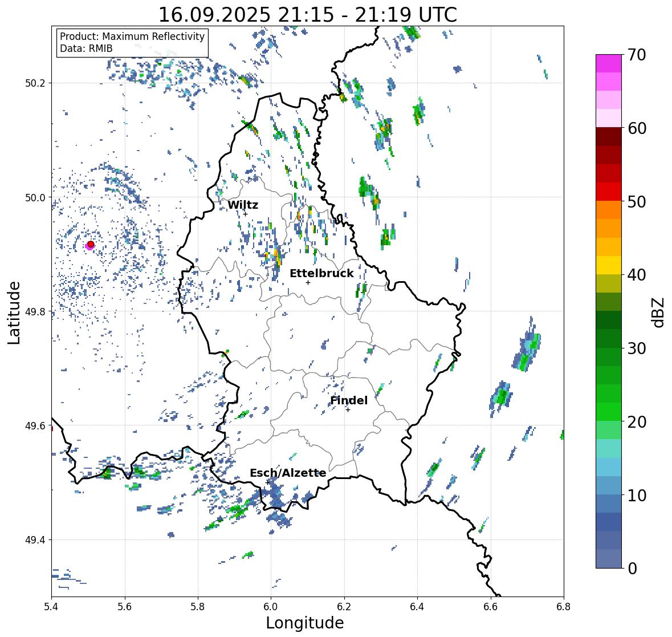Screen dimensions: 672x637
Task: Click the timestamp title 16.09.2025 21:15 - 21:19 UTC
Action: tap(308, 15)
